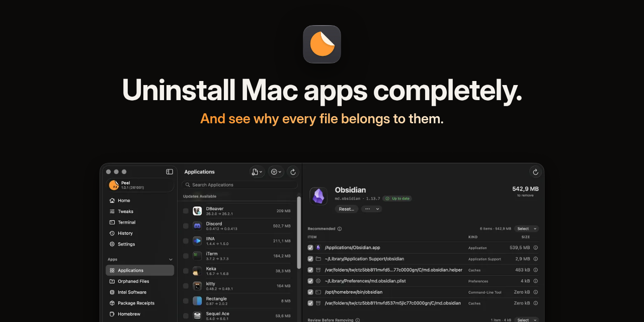Check the Discord checkbox
This screenshot has height=322, width=644.
[x=186, y=226]
